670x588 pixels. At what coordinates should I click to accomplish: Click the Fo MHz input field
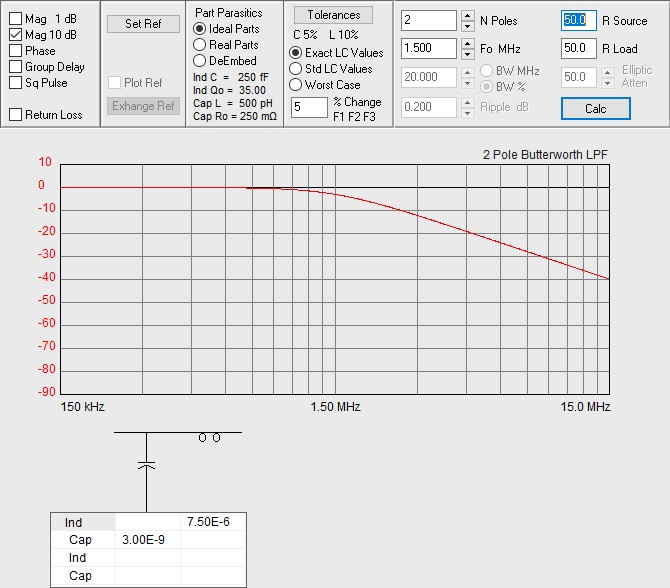click(429, 48)
